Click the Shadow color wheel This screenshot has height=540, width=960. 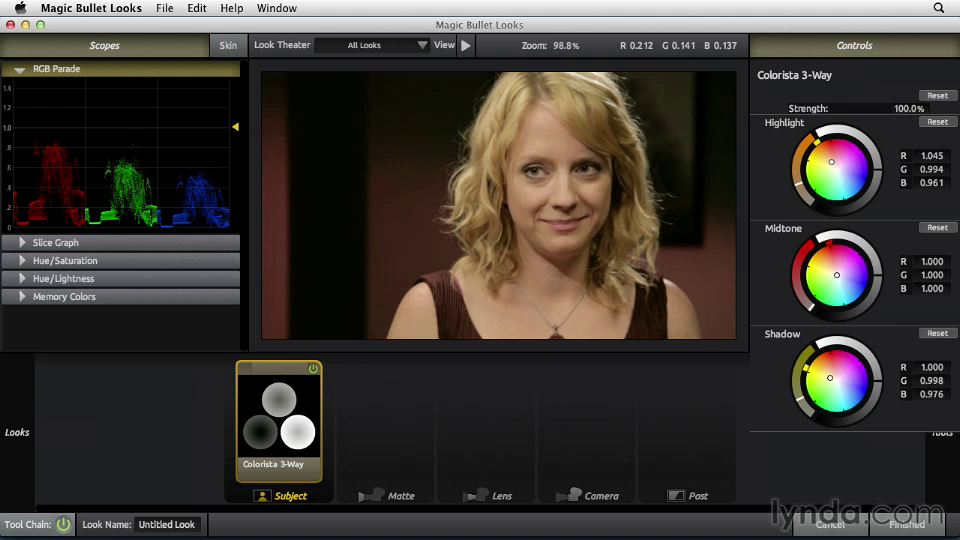837,381
